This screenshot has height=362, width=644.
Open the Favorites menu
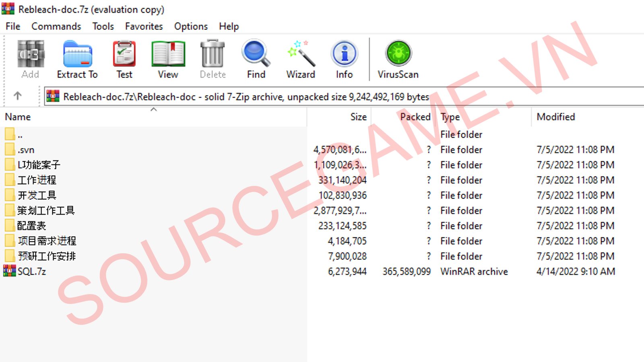(144, 27)
